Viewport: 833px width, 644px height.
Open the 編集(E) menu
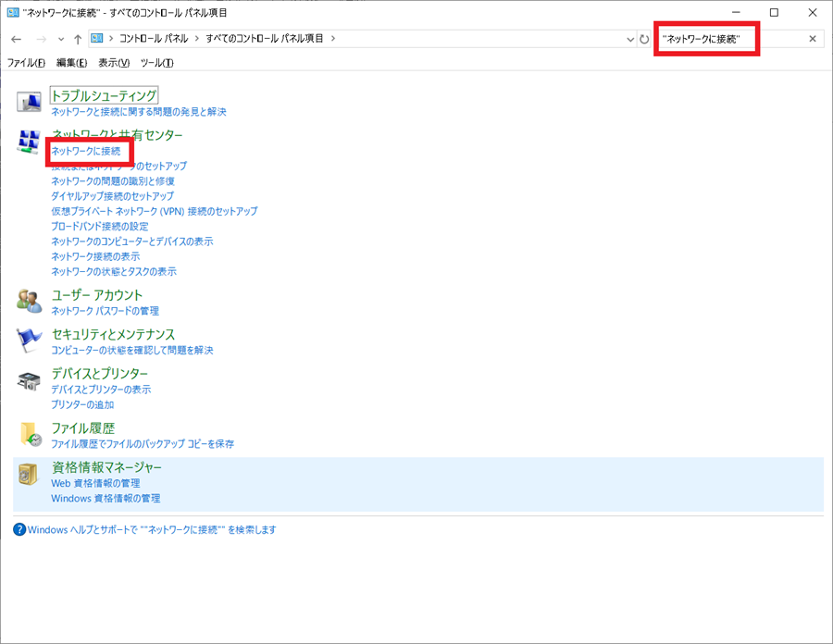71,63
